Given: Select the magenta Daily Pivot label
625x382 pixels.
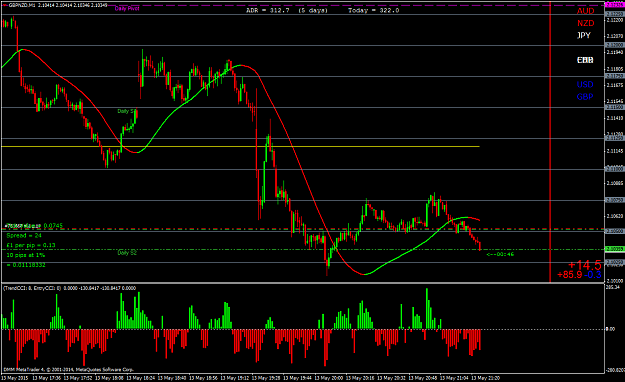Looking at the screenshot, I should click(127, 8).
